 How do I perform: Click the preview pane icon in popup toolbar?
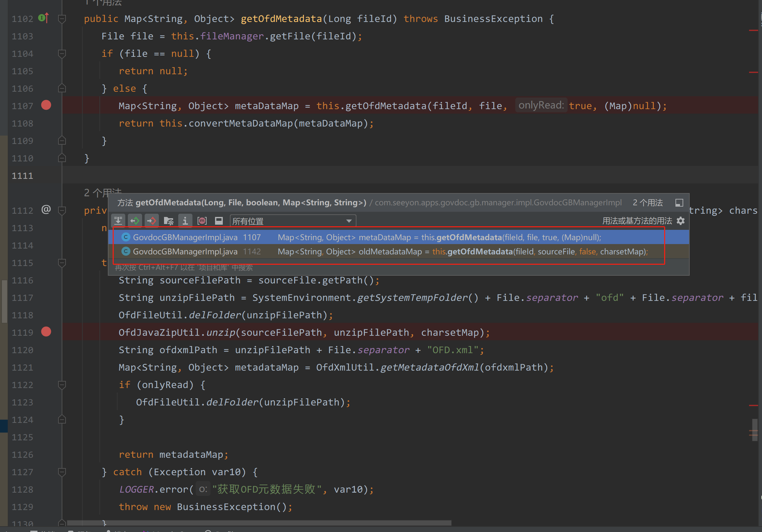[x=219, y=221]
